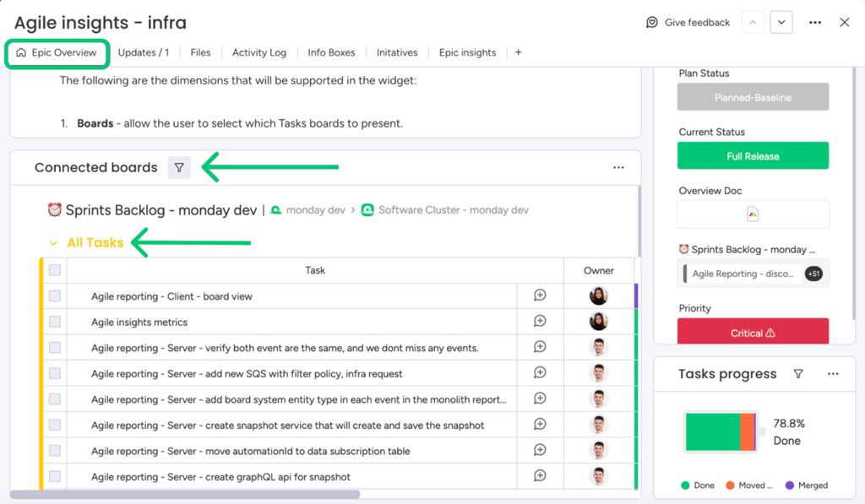This screenshot has height=504, width=865.
Task: Open update for graphQL api task
Action: click(540, 475)
